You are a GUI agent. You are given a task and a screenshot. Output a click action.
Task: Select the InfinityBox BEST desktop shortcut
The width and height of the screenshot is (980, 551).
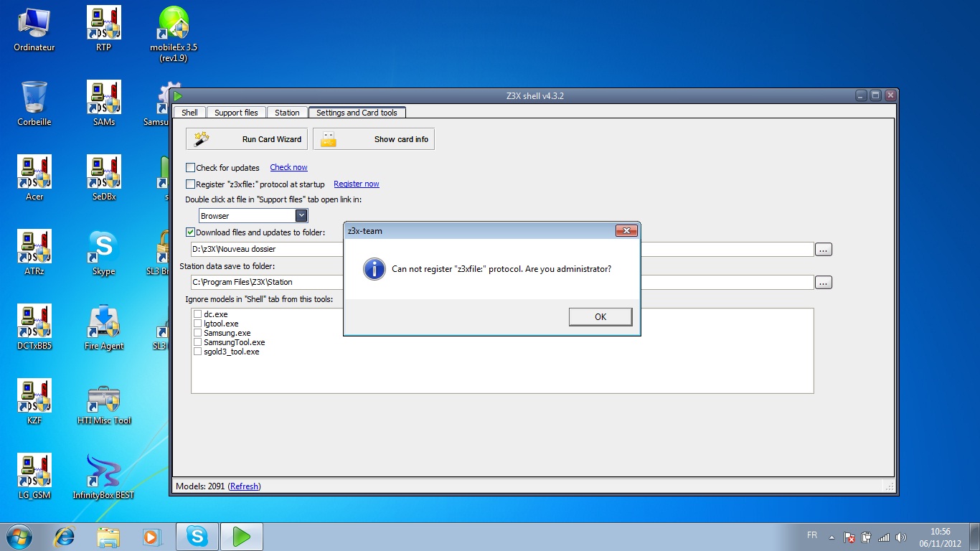click(103, 476)
